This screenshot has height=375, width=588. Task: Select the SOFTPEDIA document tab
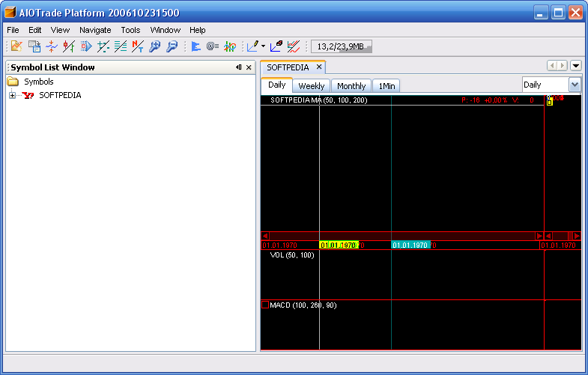pos(288,67)
